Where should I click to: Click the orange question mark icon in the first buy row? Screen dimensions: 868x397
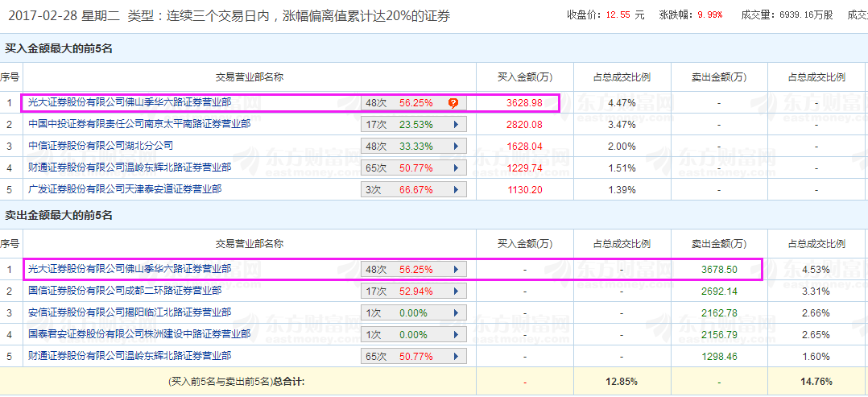pyautogui.click(x=453, y=103)
